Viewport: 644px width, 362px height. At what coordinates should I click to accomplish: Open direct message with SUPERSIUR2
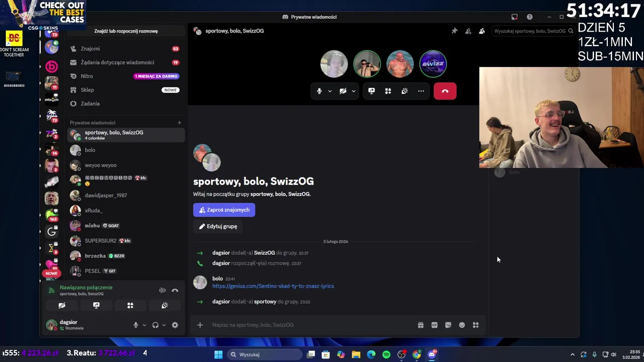pos(126,240)
